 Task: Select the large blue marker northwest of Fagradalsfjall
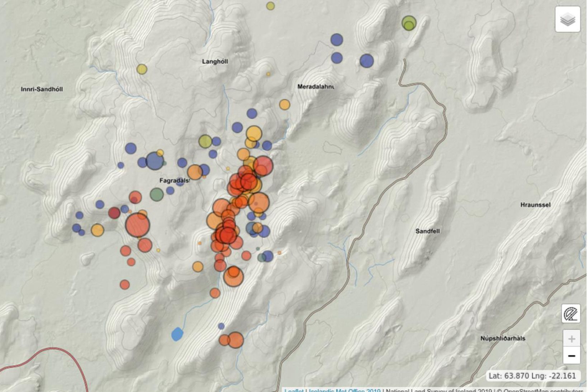point(155,161)
